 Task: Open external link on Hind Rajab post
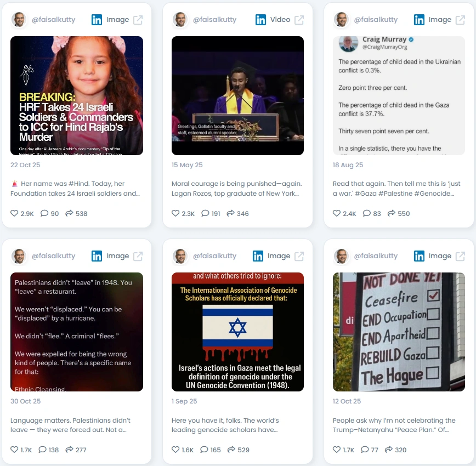pyautogui.click(x=138, y=20)
